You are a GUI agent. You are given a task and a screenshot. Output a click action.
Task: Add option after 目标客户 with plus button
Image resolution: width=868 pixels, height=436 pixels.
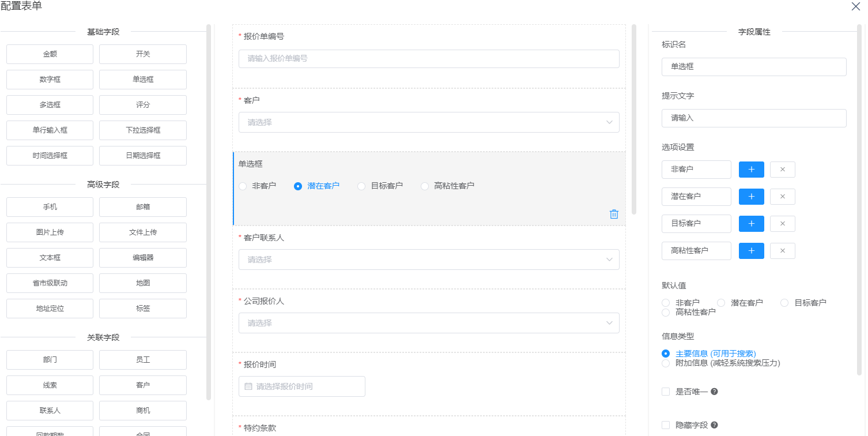tap(752, 224)
